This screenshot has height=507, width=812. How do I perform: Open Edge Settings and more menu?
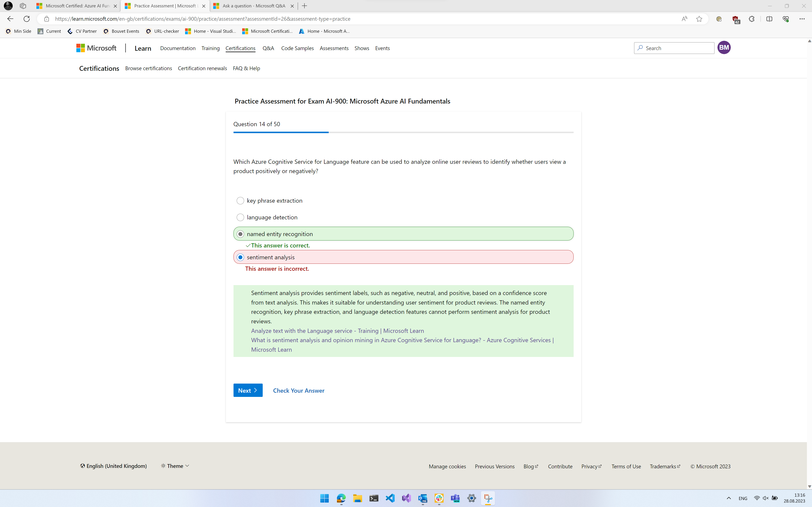pos(802,19)
